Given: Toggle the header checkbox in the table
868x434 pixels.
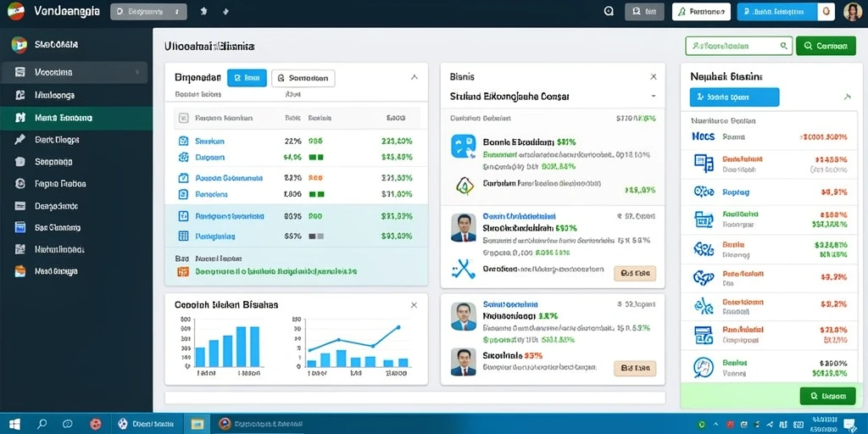Looking at the screenshot, I should 184,118.
